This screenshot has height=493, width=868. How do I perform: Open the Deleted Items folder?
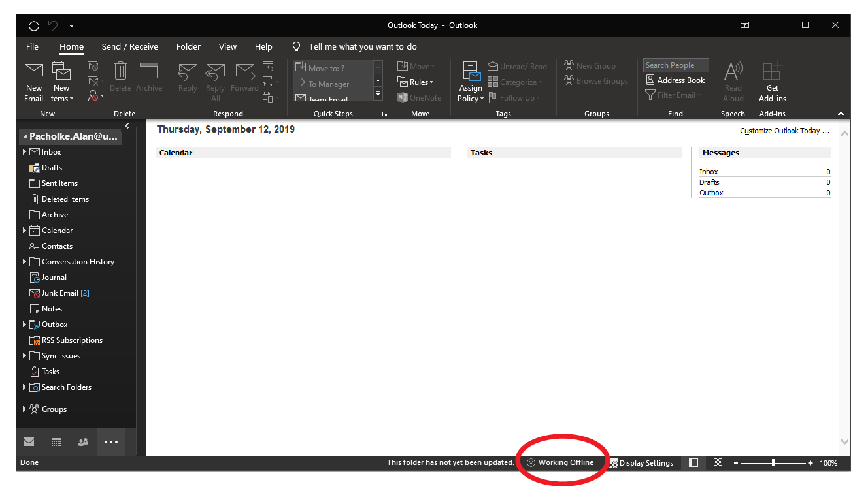[65, 199]
